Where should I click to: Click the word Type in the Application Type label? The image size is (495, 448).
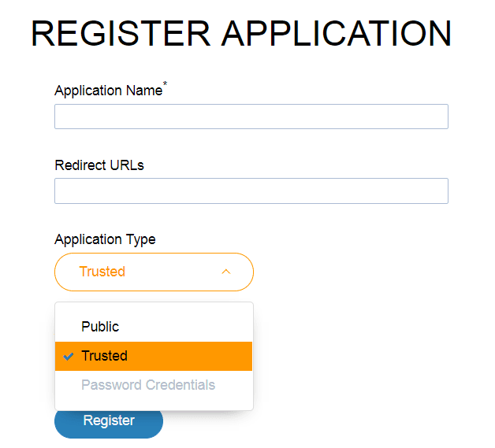point(141,239)
